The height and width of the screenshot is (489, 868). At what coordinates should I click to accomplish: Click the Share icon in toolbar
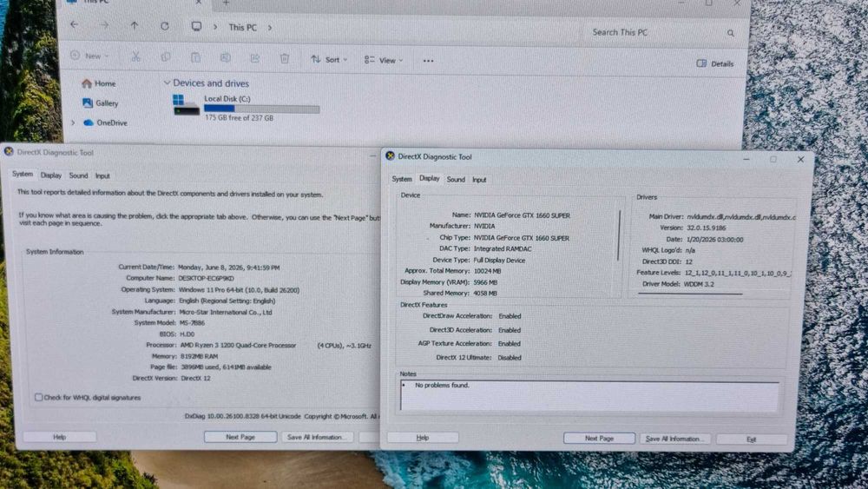coord(254,58)
